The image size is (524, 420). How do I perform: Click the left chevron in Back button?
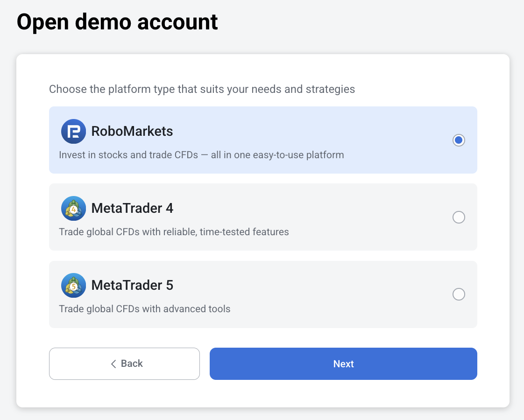(113, 364)
